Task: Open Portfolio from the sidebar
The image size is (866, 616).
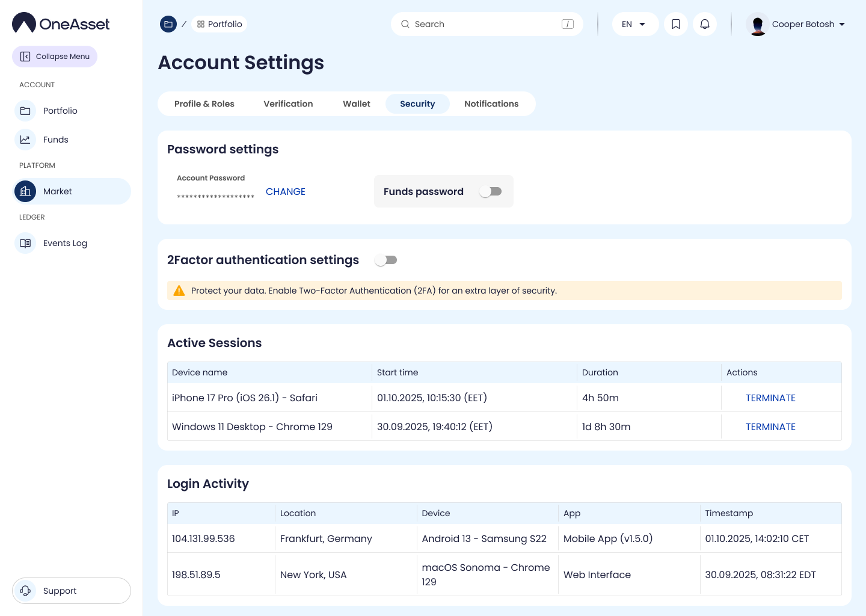Action: pos(60,111)
